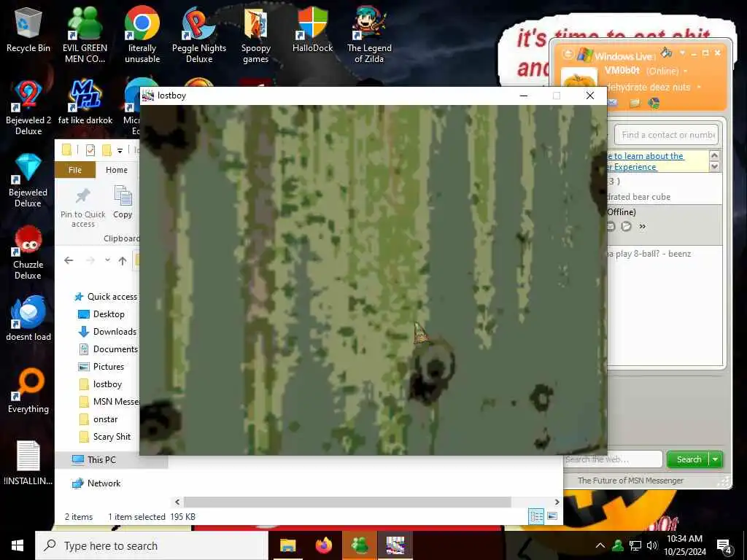747x560 pixels.
Task: Launch Bejeweled 2 Deluxe
Action: coord(28,108)
